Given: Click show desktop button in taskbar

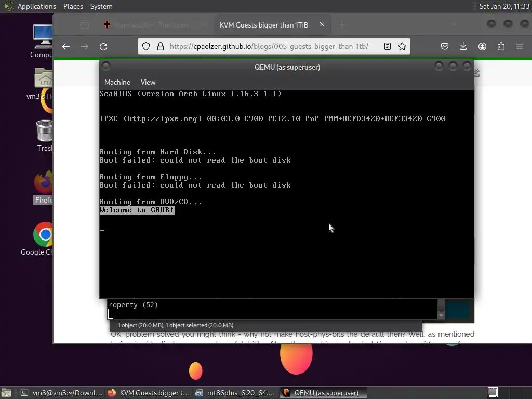Looking at the screenshot, I should pyautogui.click(x=6, y=393).
